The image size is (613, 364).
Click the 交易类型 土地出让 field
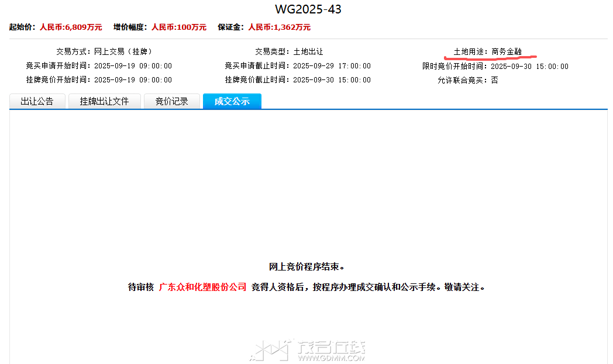coord(308,51)
